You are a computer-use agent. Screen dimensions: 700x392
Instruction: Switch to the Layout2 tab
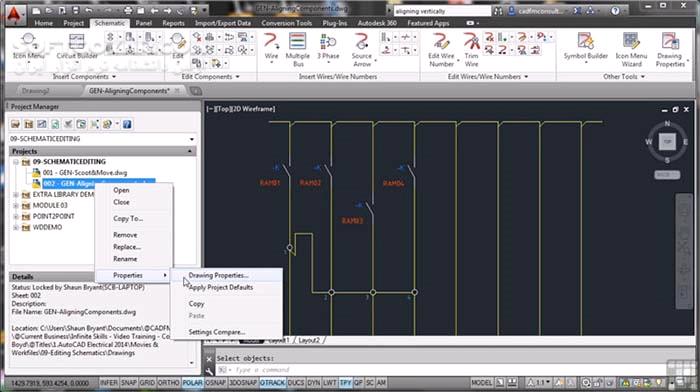[x=309, y=340]
